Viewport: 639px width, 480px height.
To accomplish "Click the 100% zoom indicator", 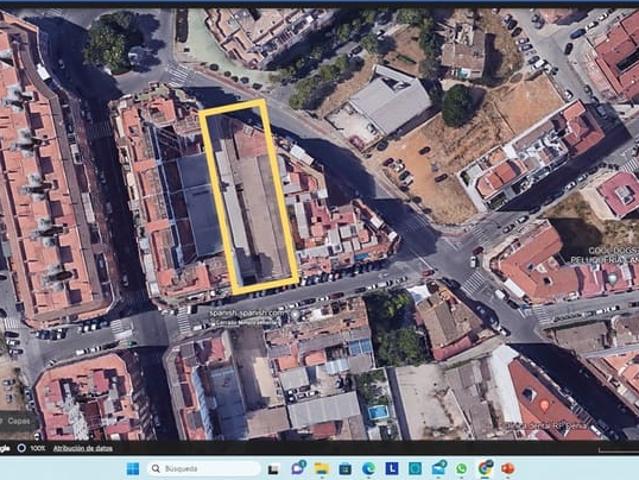I will tap(38, 448).
